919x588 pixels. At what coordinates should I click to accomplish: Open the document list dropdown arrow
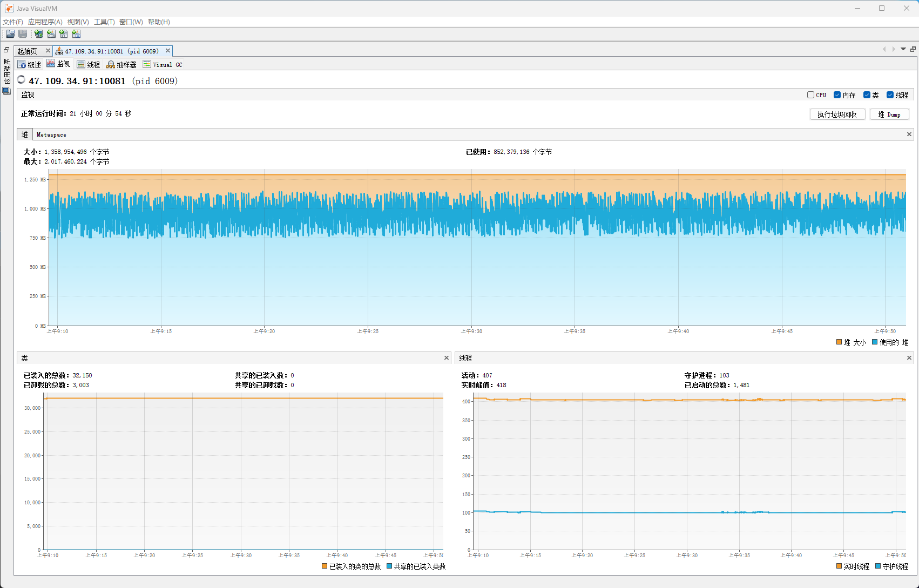pyautogui.click(x=903, y=49)
